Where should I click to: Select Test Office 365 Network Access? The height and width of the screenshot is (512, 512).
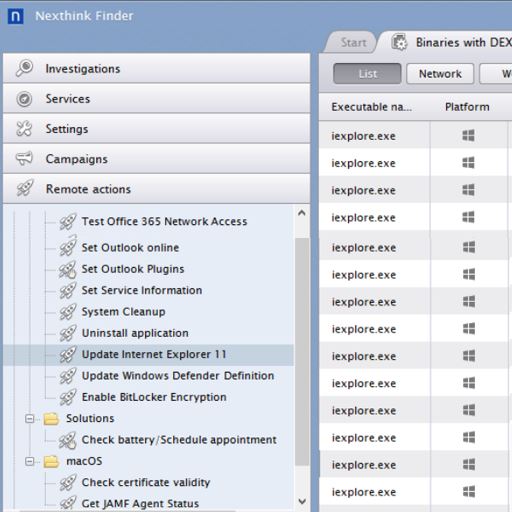point(164,221)
